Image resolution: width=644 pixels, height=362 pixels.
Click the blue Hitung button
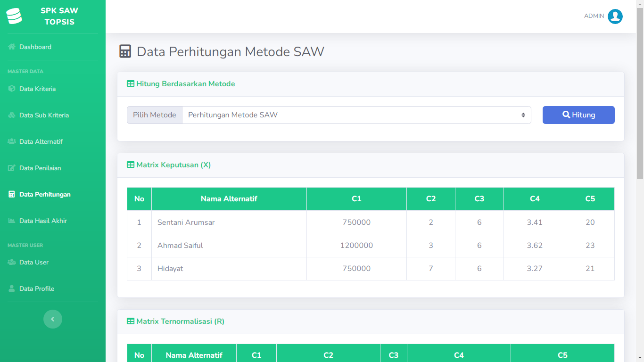[x=578, y=115]
